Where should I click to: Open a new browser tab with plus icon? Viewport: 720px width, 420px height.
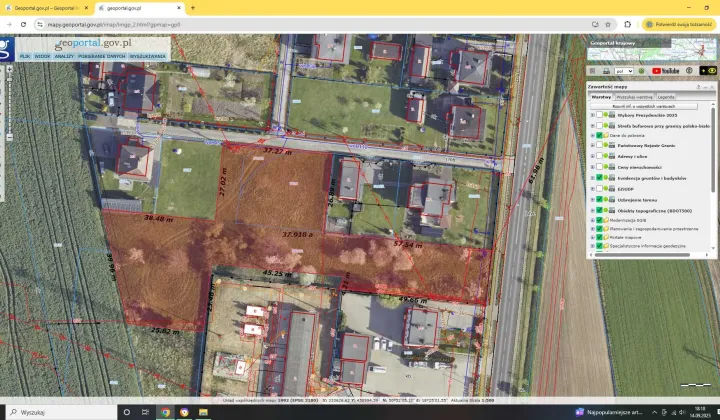192,7
